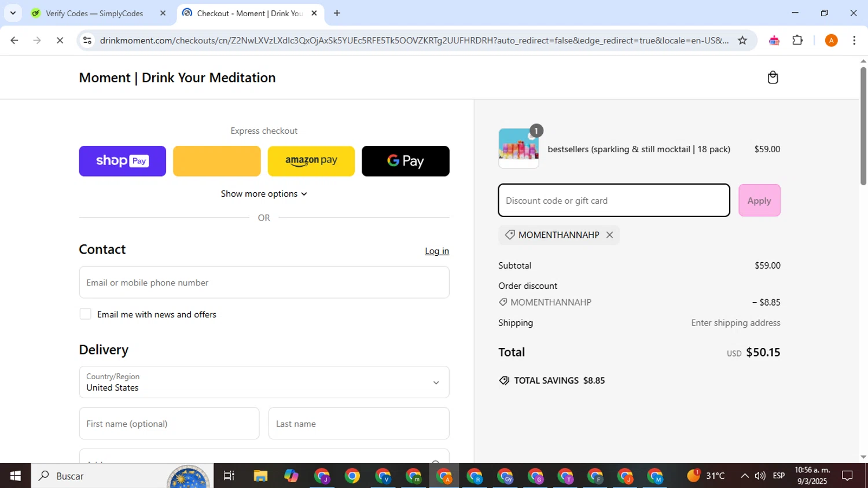This screenshot has width=868, height=488.
Task: Open File Explorer from the taskbar
Action: pyautogui.click(x=260, y=476)
